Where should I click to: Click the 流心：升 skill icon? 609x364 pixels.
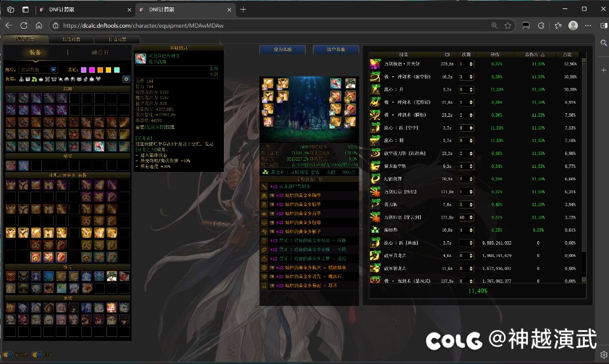pyautogui.click(x=375, y=89)
